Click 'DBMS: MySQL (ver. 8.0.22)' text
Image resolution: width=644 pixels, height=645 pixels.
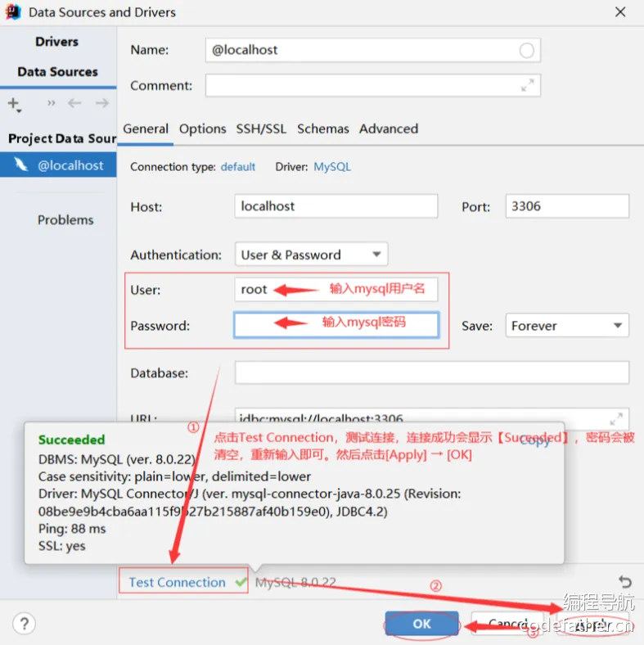pyautogui.click(x=117, y=459)
